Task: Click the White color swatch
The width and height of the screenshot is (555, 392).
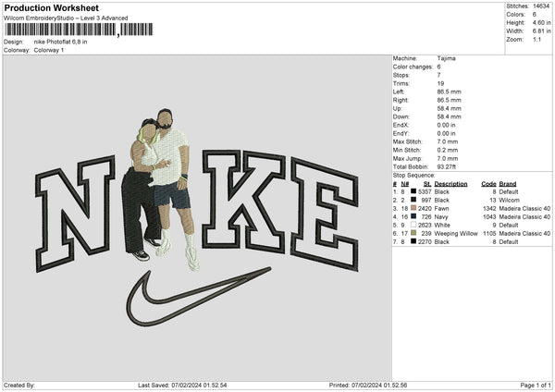Action: [x=413, y=225]
